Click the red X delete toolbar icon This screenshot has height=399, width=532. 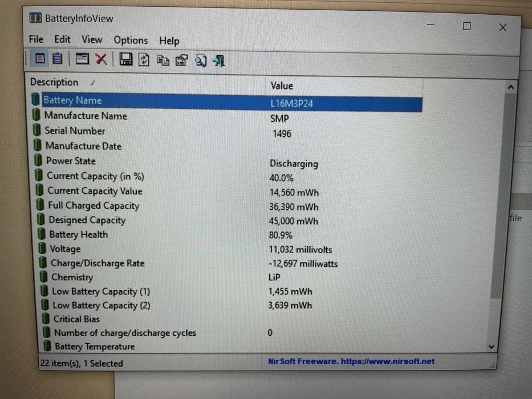[101, 59]
